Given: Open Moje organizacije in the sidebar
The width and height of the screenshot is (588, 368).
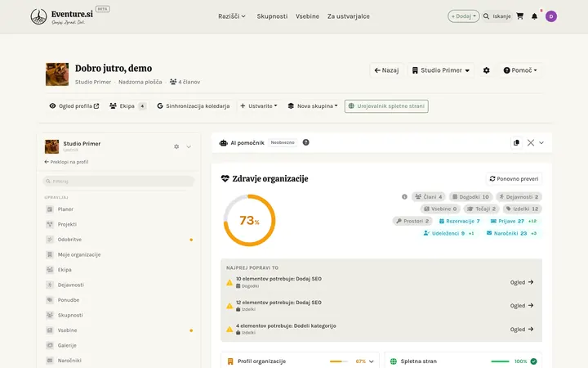Looking at the screenshot, I should 118,254.
